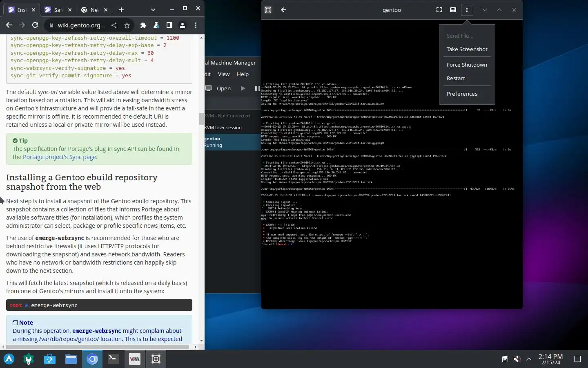
Task: Toggle fullscreen in gentoo viewer
Action: [x=439, y=10]
